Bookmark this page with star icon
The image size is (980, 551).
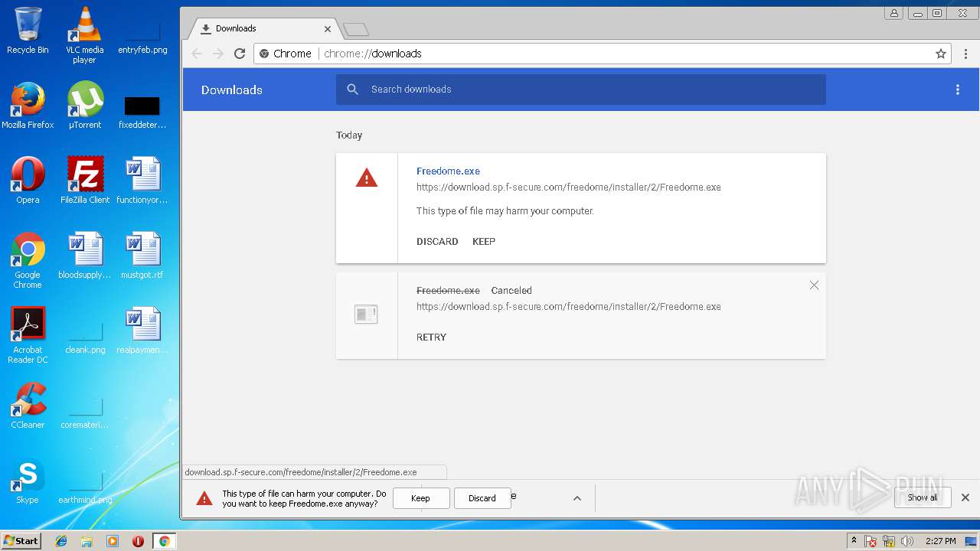941,54
